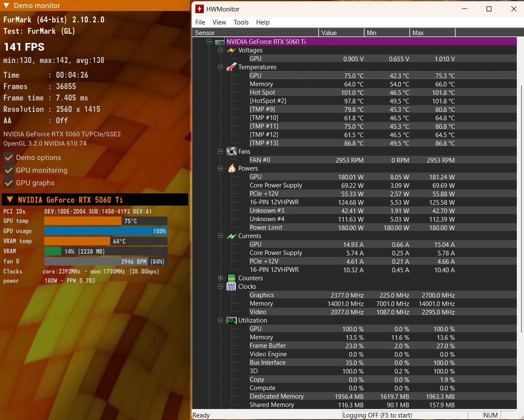Click the Clocks category icon
Image resolution: width=524 pixels, height=420 pixels.
click(231, 287)
